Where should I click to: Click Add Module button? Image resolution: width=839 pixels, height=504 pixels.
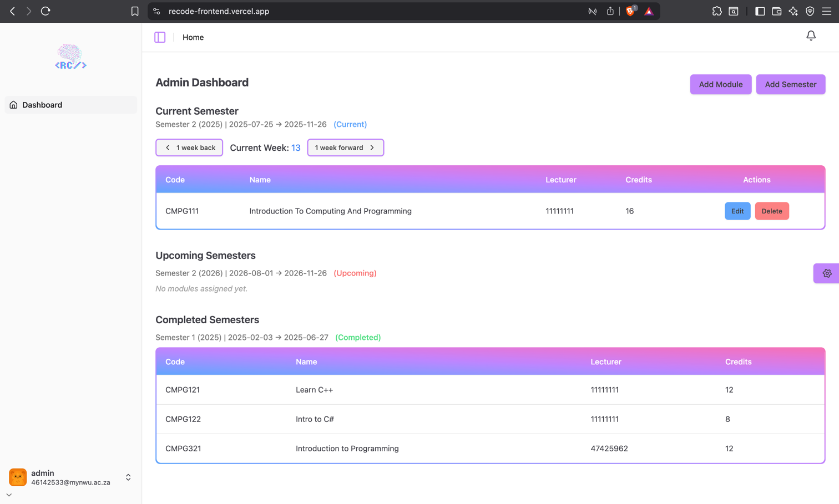(x=720, y=84)
